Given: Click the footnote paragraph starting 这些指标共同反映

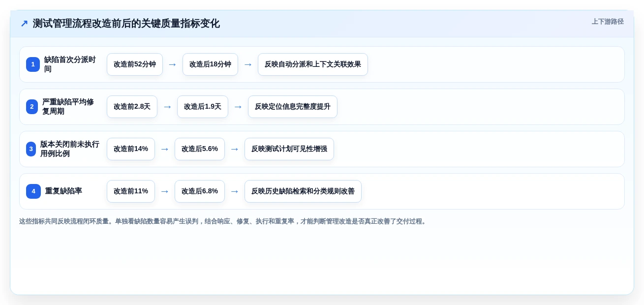Looking at the screenshot, I should point(223,221).
